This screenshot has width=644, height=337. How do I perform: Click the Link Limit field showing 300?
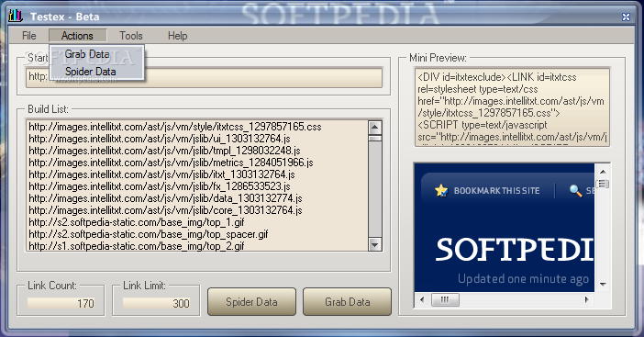(x=157, y=303)
